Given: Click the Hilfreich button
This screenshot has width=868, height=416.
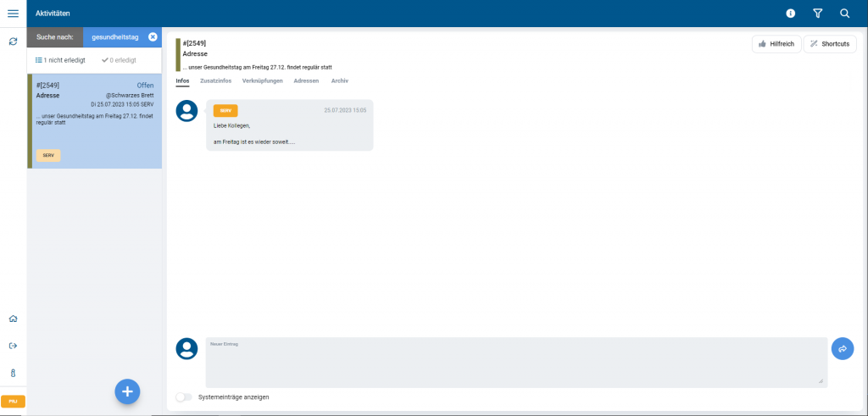Looking at the screenshot, I should [776, 44].
